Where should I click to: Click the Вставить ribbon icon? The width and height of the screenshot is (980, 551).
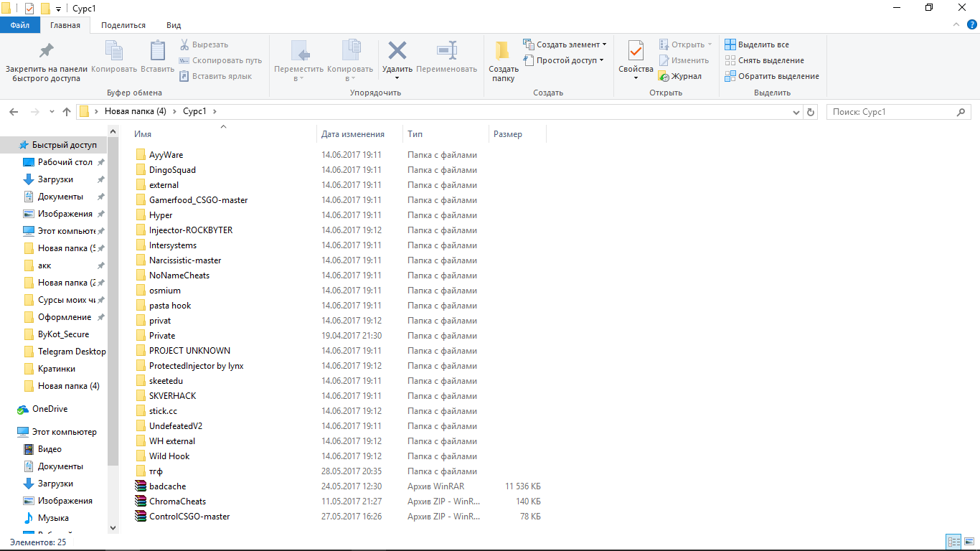point(157,57)
